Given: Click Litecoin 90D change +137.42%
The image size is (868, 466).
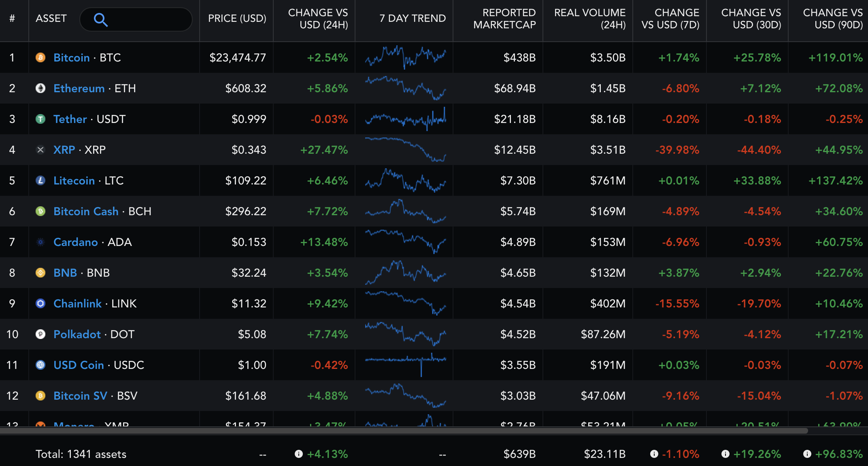Looking at the screenshot, I should pos(836,180).
